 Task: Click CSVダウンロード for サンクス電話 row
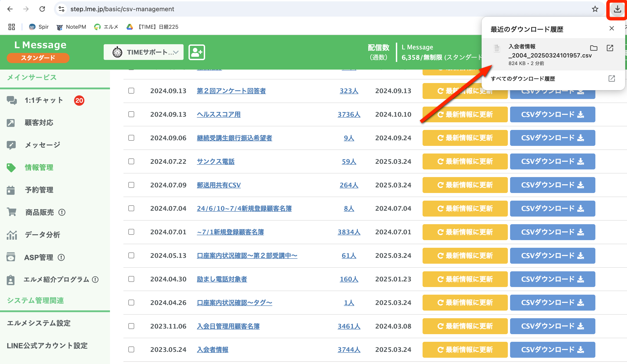point(552,162)
